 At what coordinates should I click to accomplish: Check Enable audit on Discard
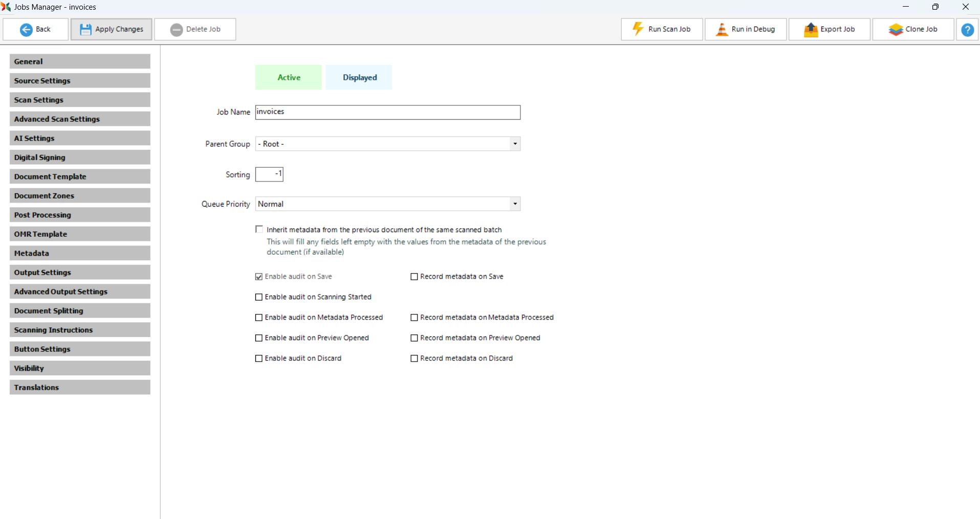coord(259,358)
